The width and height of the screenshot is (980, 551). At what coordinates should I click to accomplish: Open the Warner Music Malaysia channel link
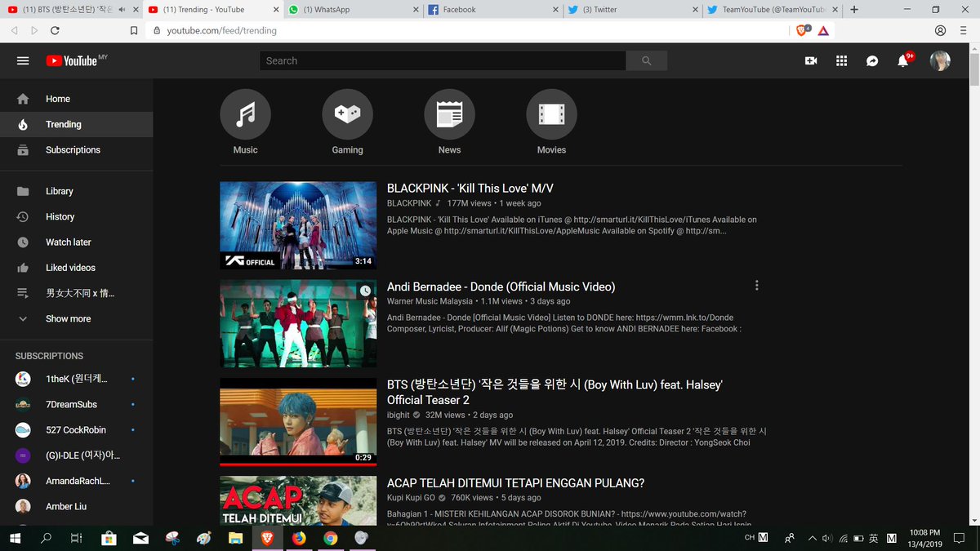tap(430, 301)
